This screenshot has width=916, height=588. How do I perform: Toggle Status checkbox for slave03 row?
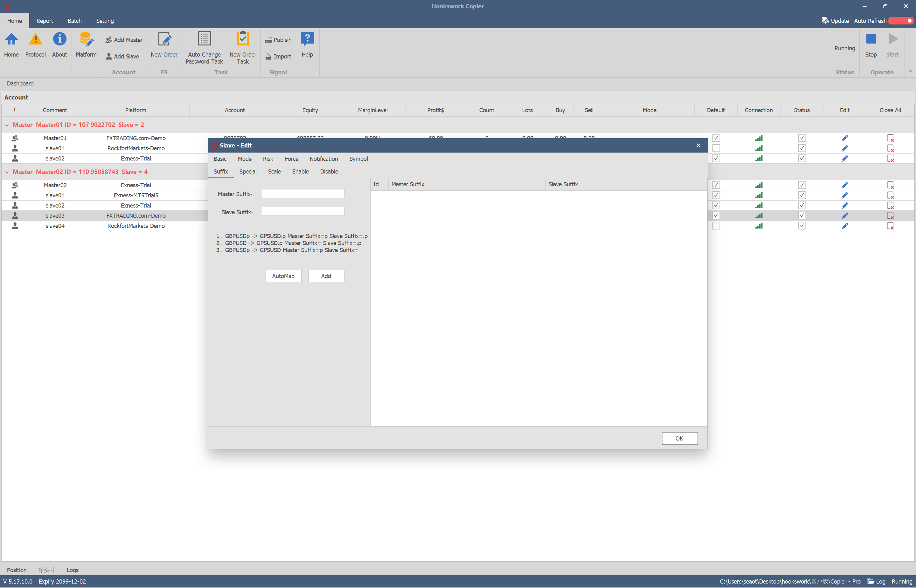point(802,215)
